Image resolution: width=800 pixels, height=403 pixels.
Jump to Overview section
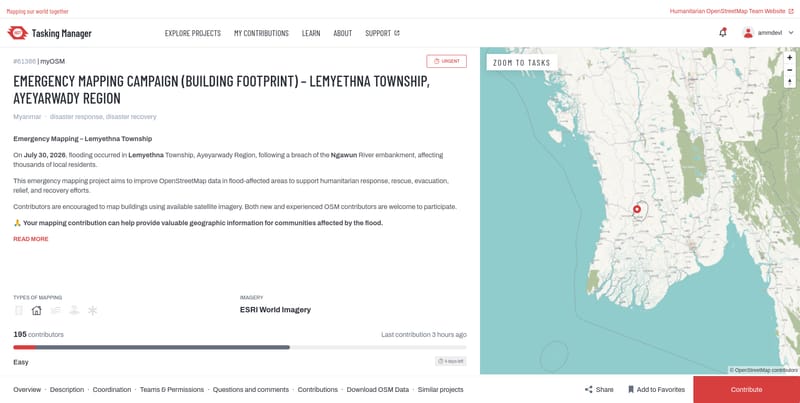[27, 389]
